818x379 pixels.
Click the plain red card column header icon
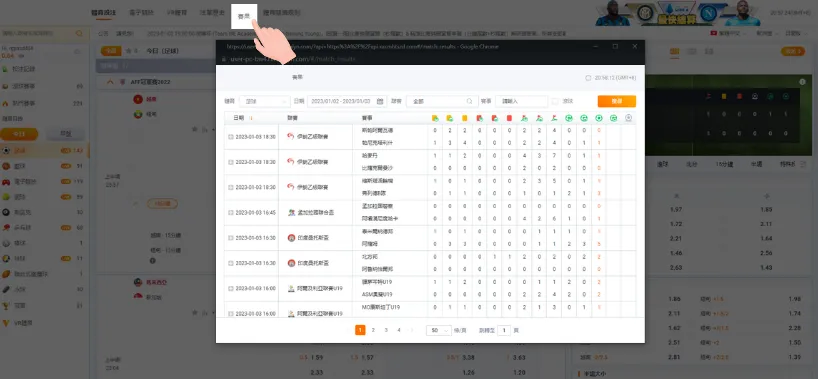point(509,119)
